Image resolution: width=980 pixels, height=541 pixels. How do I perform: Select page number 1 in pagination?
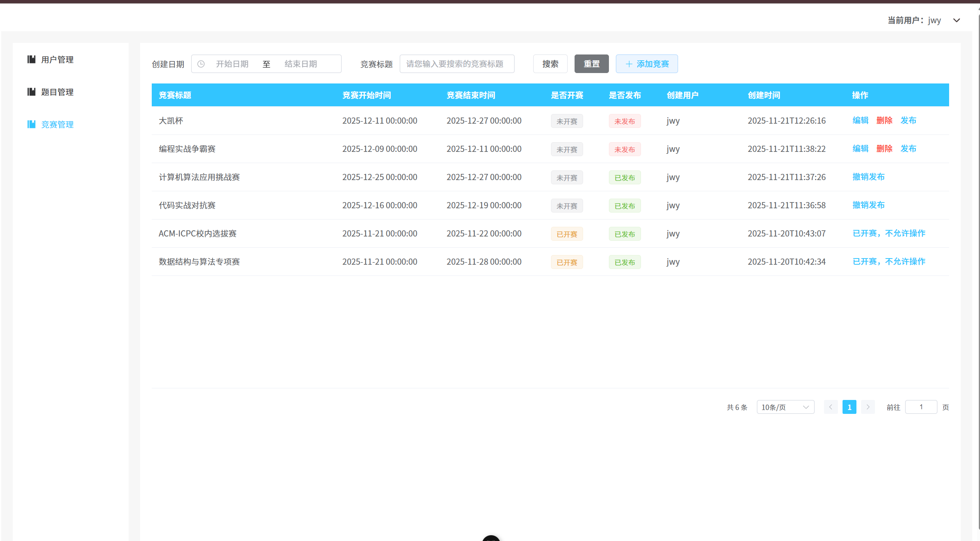849,407
